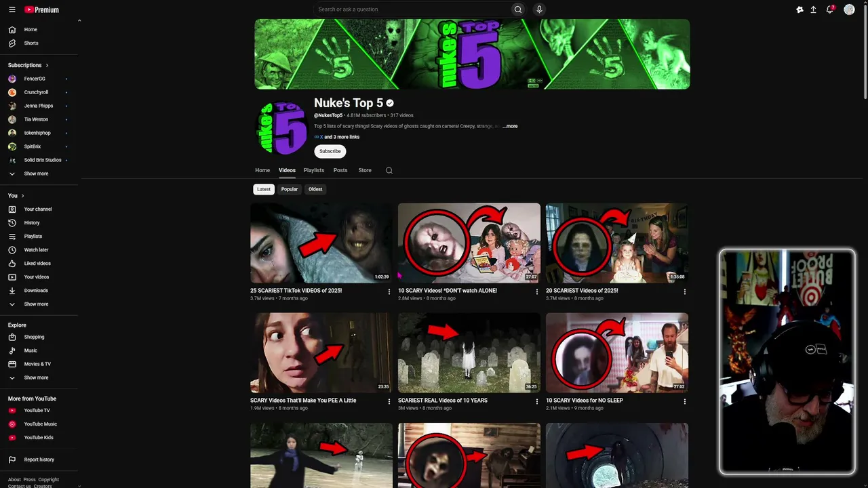
Task: Open Jenna Phipps in subscriptions list
Action: [x=39, y=106]
